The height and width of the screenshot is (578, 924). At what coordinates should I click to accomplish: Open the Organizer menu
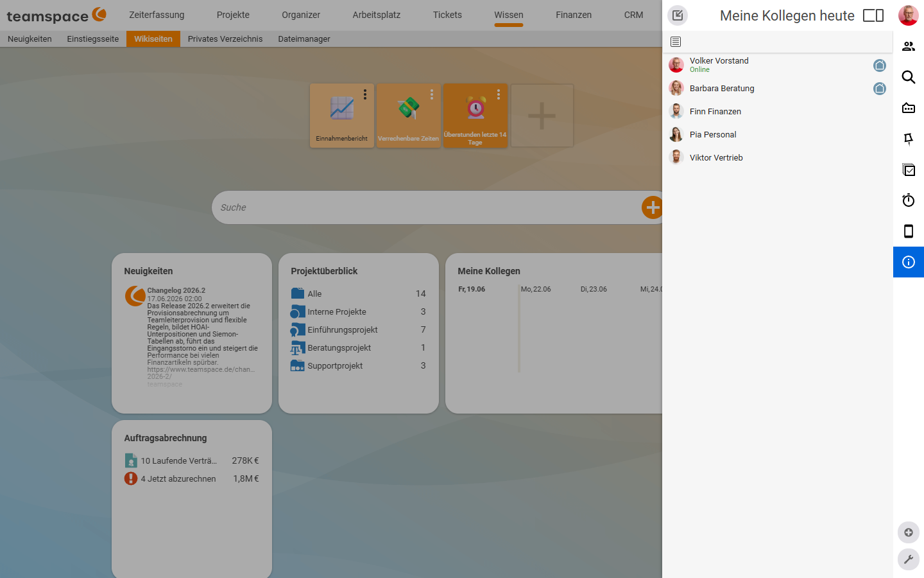click(301, 15)
